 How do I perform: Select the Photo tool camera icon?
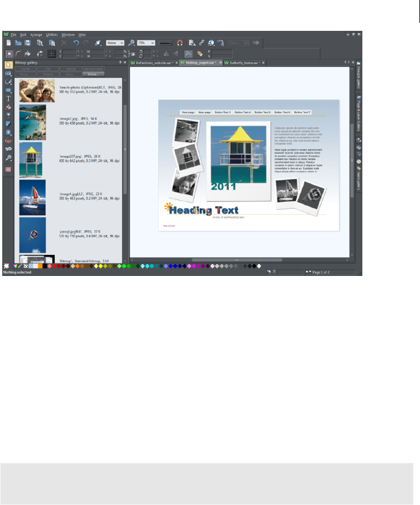point(9,74)
